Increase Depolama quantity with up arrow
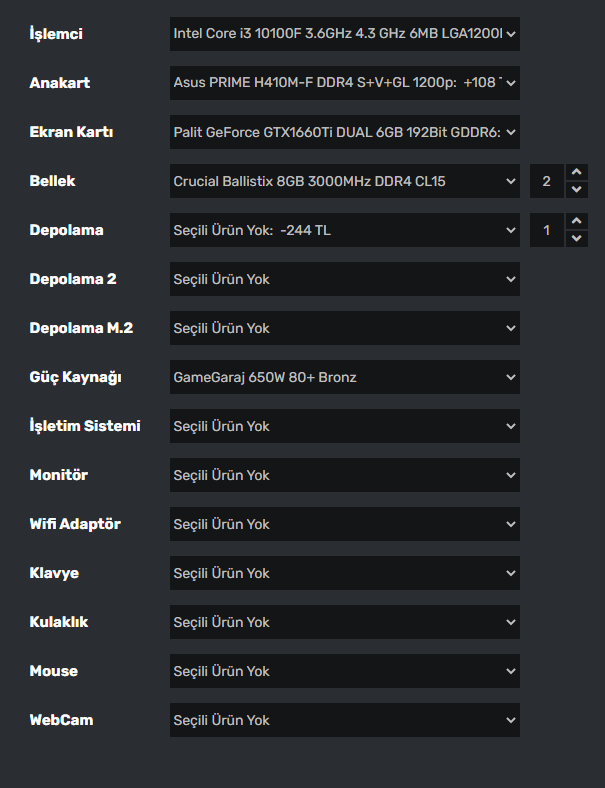Screen dimensions: 605x788 click(x=577, y=222)
